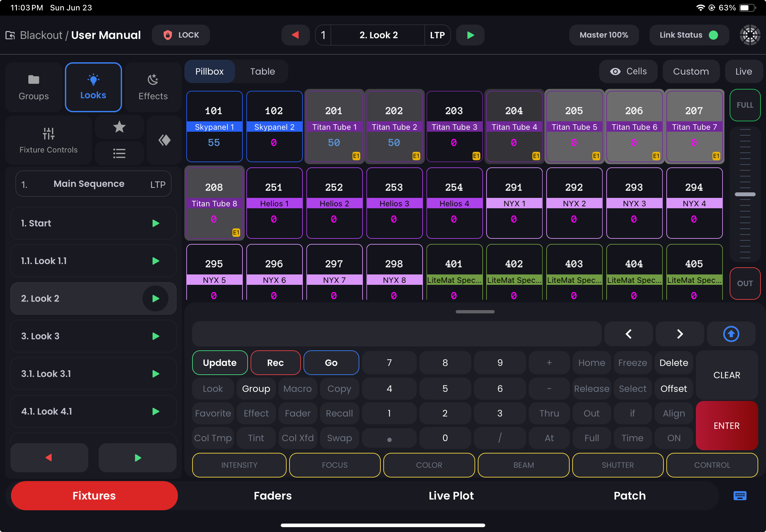This screenshot has height=532, width=766.
Task: Click the diamond arrows icon
Action: (x=164, y=140)
